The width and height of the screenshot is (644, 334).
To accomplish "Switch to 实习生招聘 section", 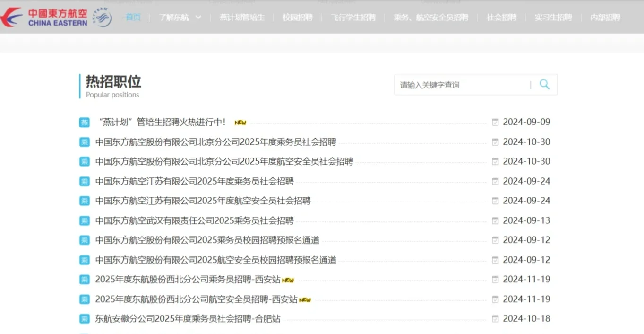I will point(553,17).
